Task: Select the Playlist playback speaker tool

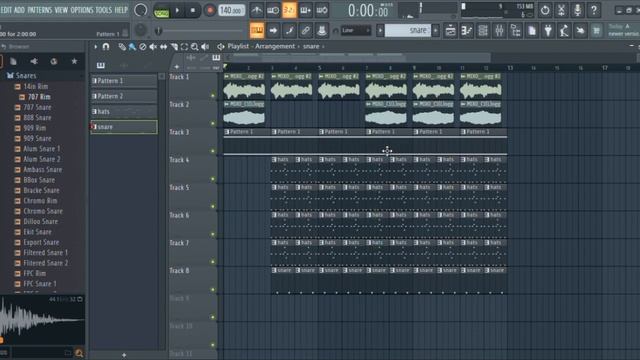Action: pos(205,47)
